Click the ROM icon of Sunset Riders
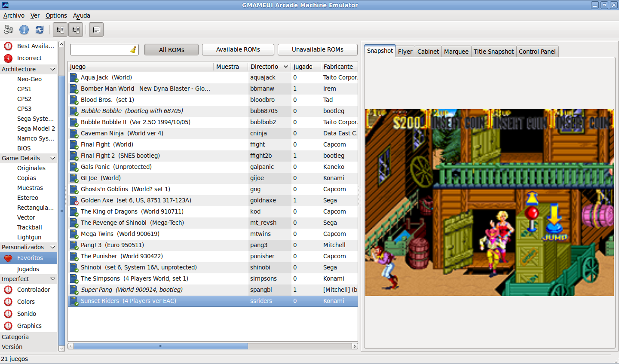 [74, 301]
